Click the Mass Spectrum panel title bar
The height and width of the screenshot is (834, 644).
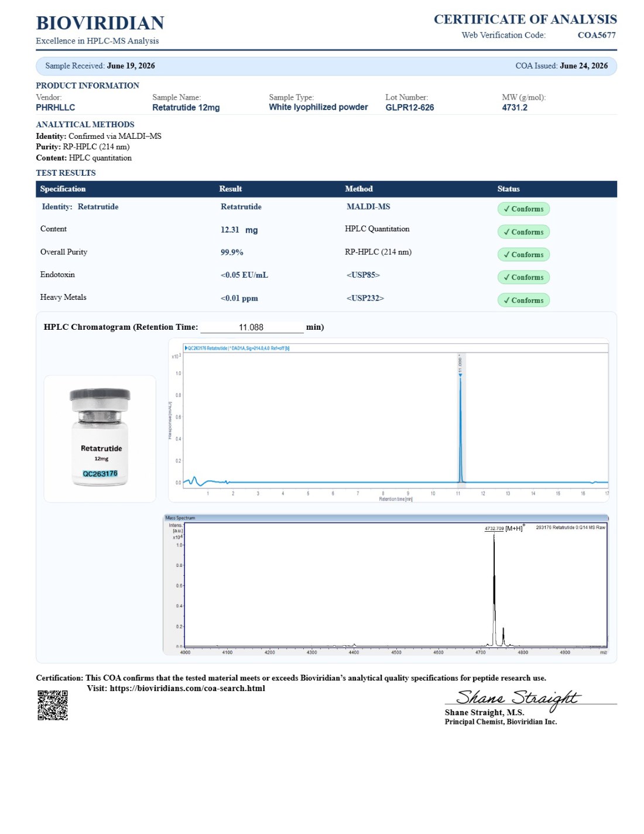click(386, 518)
